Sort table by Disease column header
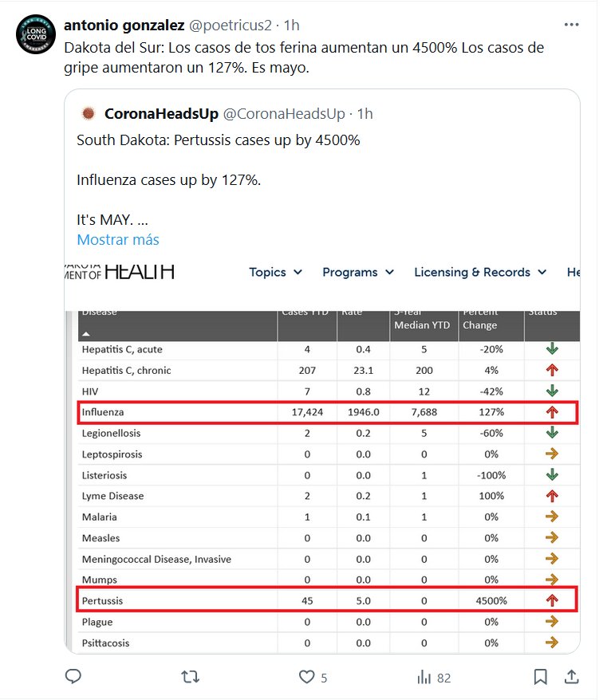The image size is (603, 700). coord(100,319)
